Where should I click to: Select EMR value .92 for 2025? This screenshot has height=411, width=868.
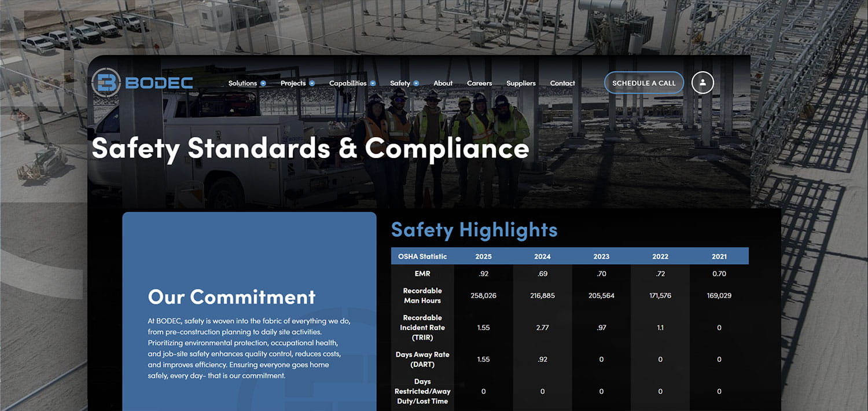tap(484, 274)
